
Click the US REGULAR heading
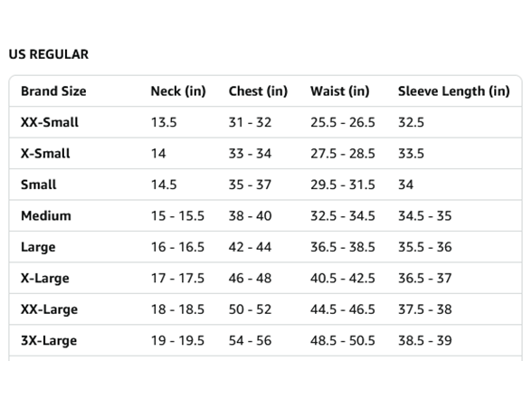(x=49, y=54)
